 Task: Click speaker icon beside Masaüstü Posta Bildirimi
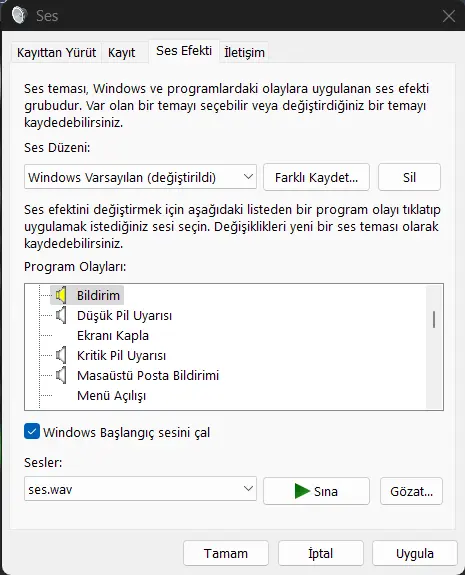[61, 375]
